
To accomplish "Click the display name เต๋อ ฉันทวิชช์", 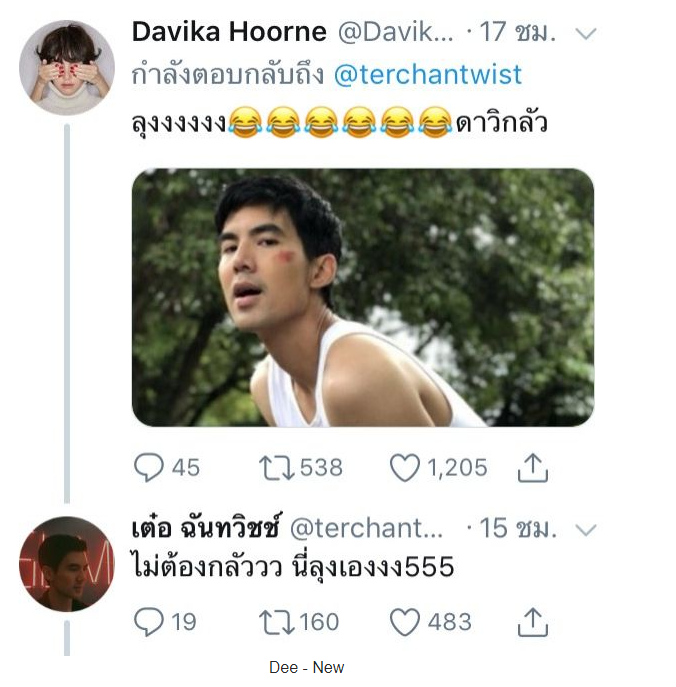I will pyautogui.click(x=205, y=527).
